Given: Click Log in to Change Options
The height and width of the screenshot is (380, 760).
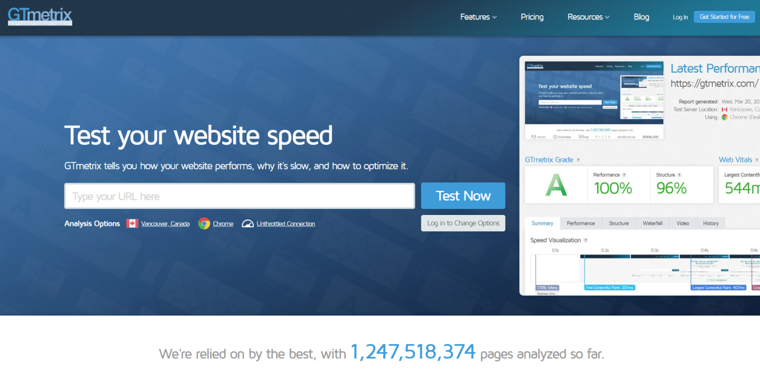Looking at the screenshot, I should click(463, 223).
